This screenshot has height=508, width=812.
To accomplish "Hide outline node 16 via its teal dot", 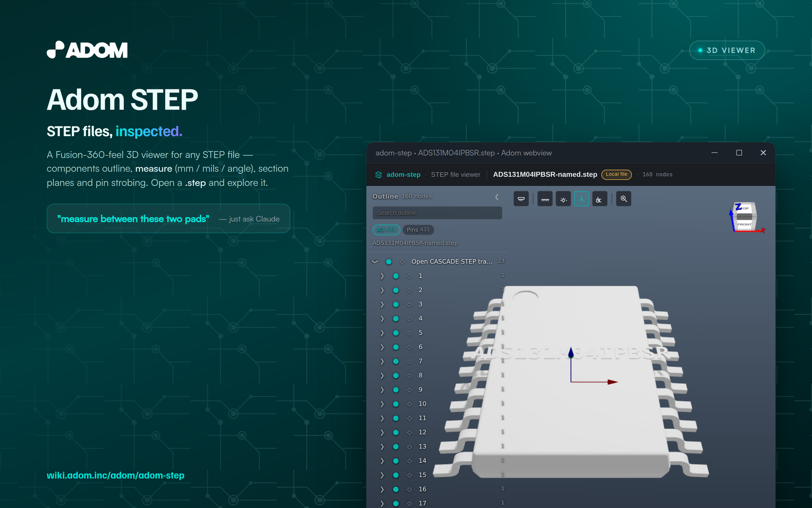I will 396,489.
